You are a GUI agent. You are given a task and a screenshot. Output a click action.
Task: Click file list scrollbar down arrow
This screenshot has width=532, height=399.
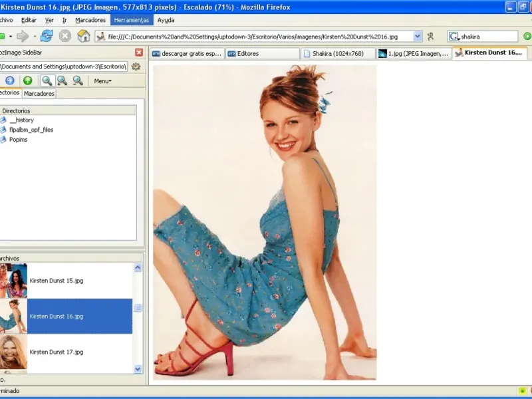pos(138,369)
